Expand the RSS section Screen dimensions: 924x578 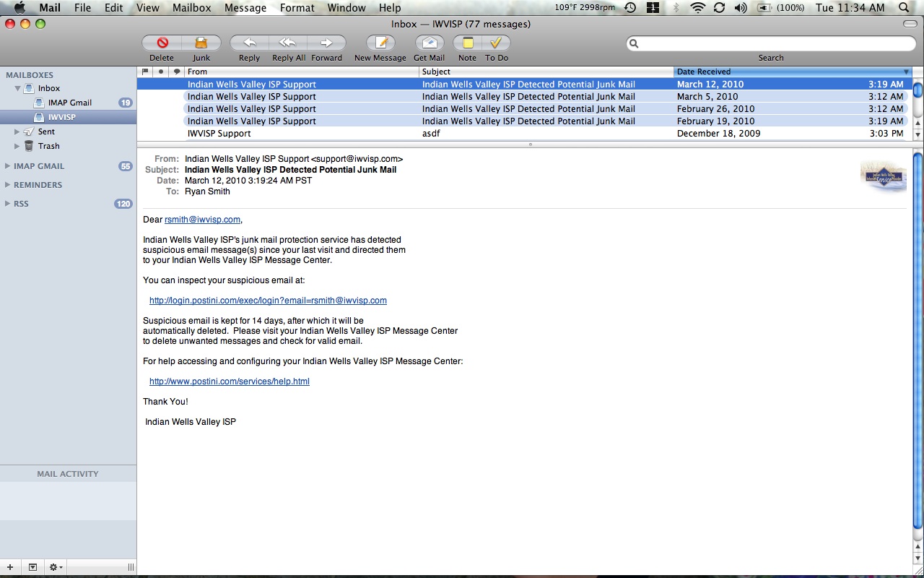7,204
